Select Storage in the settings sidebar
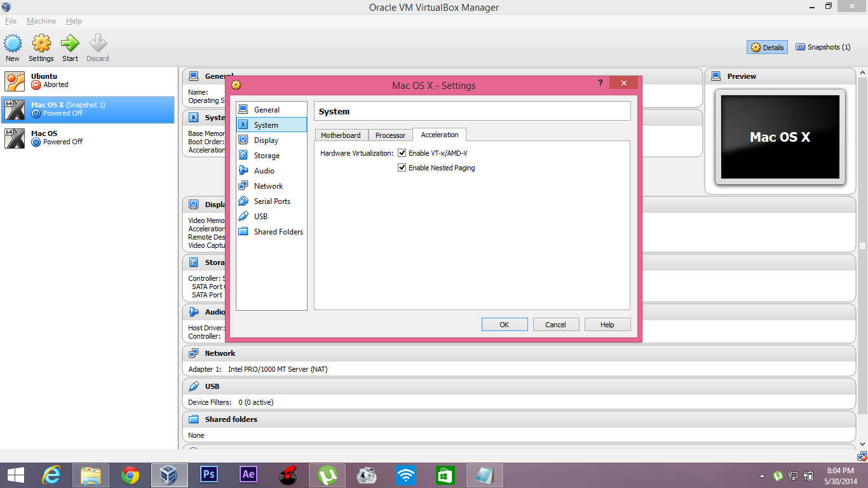Image resolution: width=868 pixels, height=488 pixels. tap(271, 156)
